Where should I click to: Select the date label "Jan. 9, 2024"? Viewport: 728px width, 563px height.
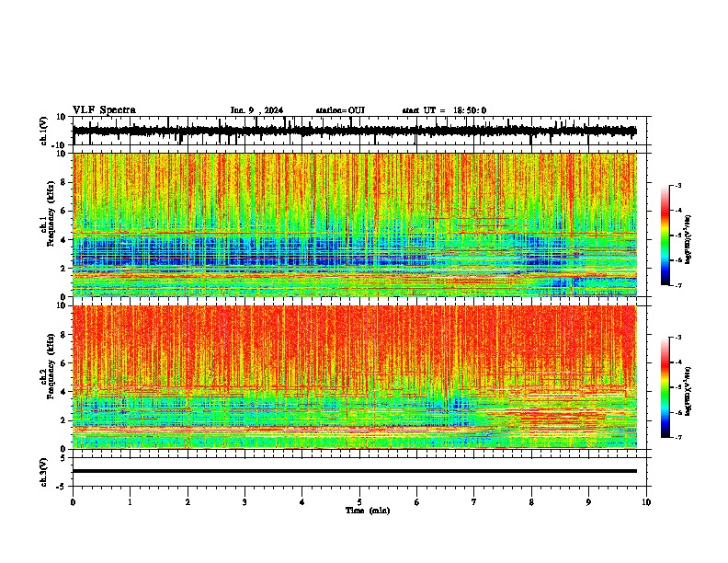(256, 110)
